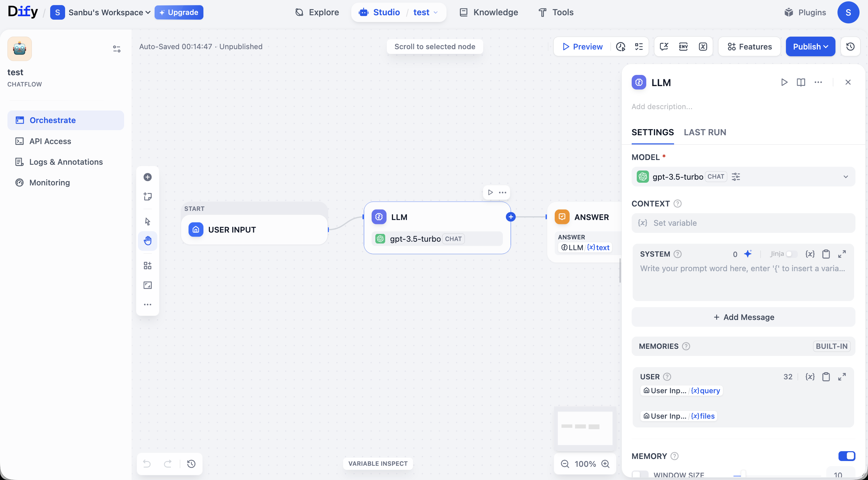
Task: Add a note with the sticky note icon
Action: tap(147, 197)
